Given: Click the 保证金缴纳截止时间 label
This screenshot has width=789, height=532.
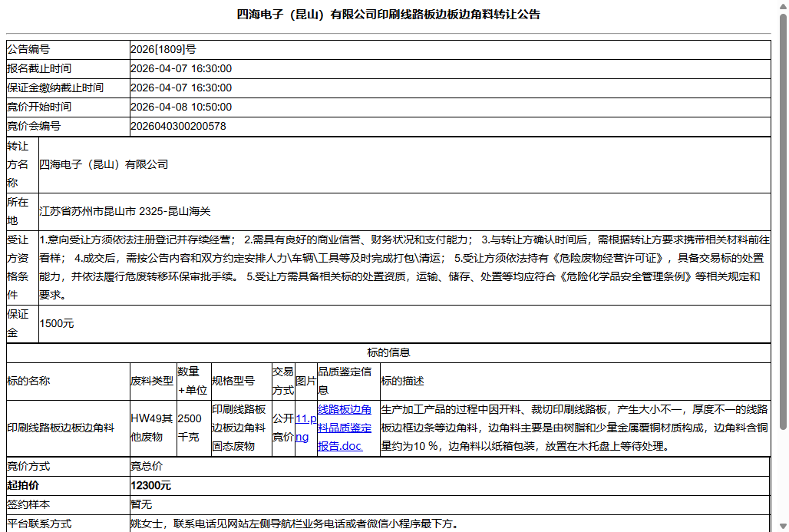Looking at the screenshot, I should point(55,88).
